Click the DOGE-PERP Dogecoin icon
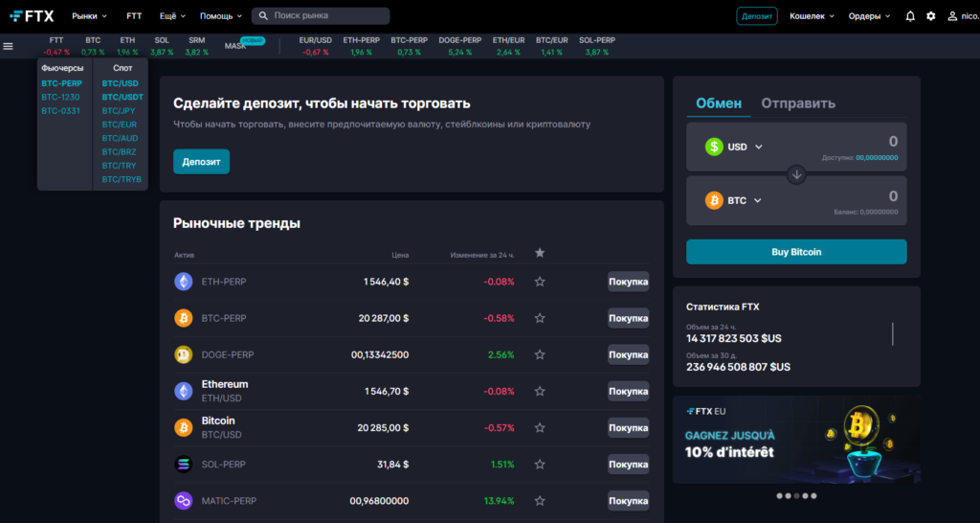The height and width of the screenshot is (523, 980). click(x=183, y=354)
